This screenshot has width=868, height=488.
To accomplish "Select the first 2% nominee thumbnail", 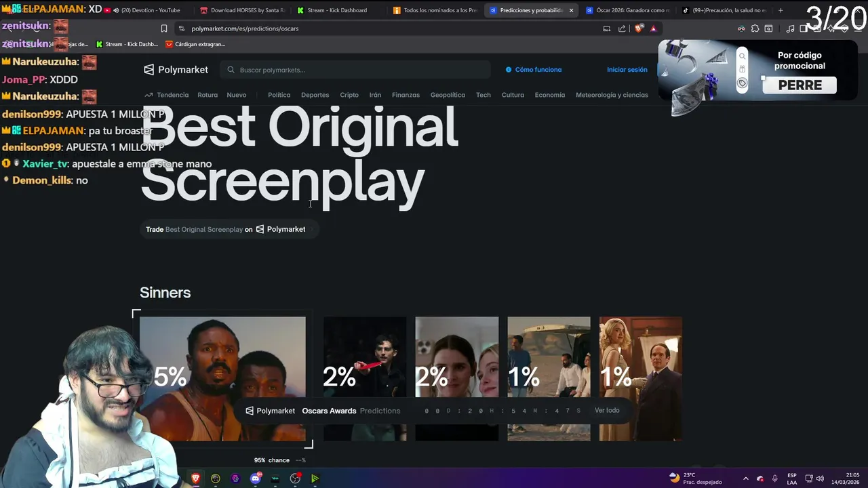I will tap(365, 379).
